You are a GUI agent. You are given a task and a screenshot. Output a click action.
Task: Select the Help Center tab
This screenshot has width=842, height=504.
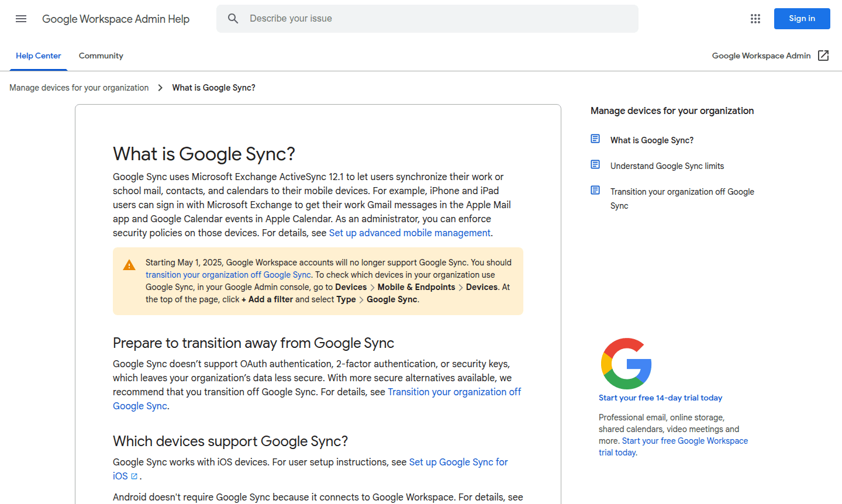coord(38,56)
